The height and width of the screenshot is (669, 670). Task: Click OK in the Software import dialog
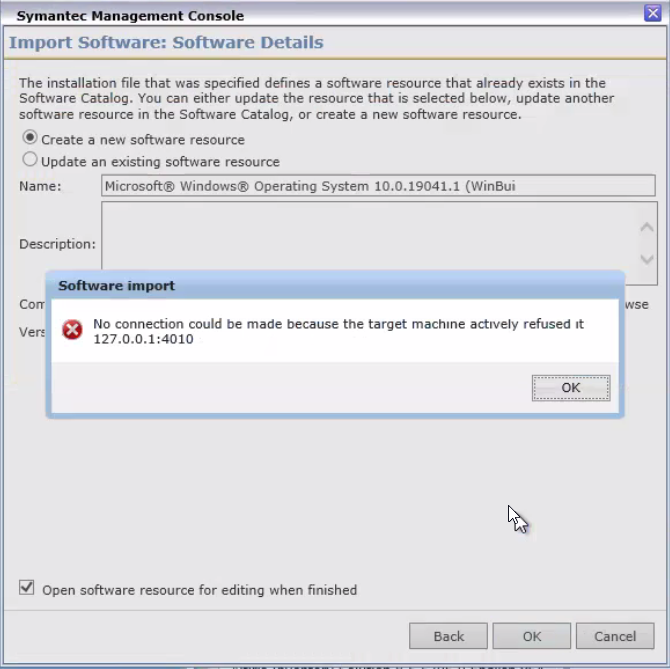(x=571, y=388)
